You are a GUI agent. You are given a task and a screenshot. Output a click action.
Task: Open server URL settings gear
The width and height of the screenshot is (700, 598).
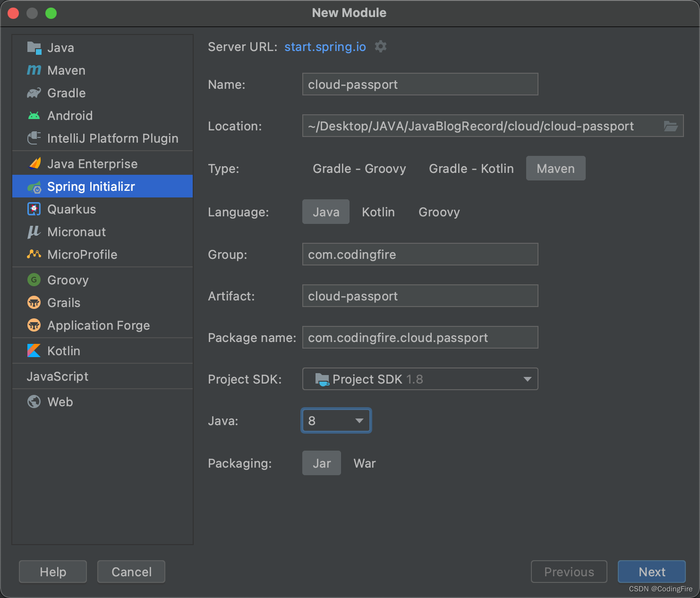tap(381, 47)
